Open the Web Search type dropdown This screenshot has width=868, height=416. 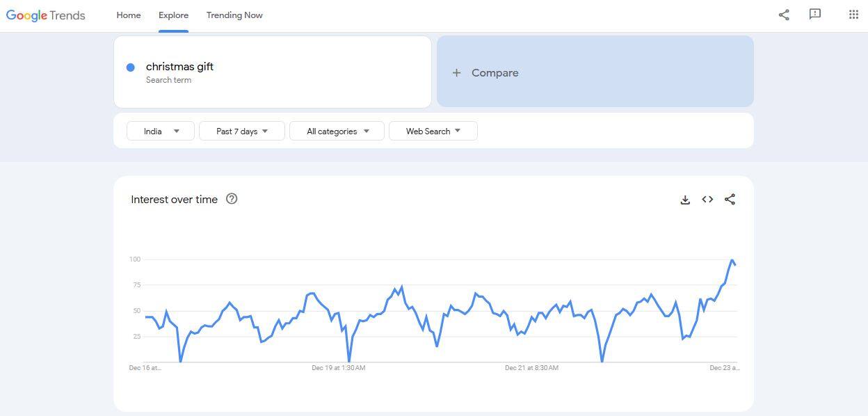(x=433, y=131)
